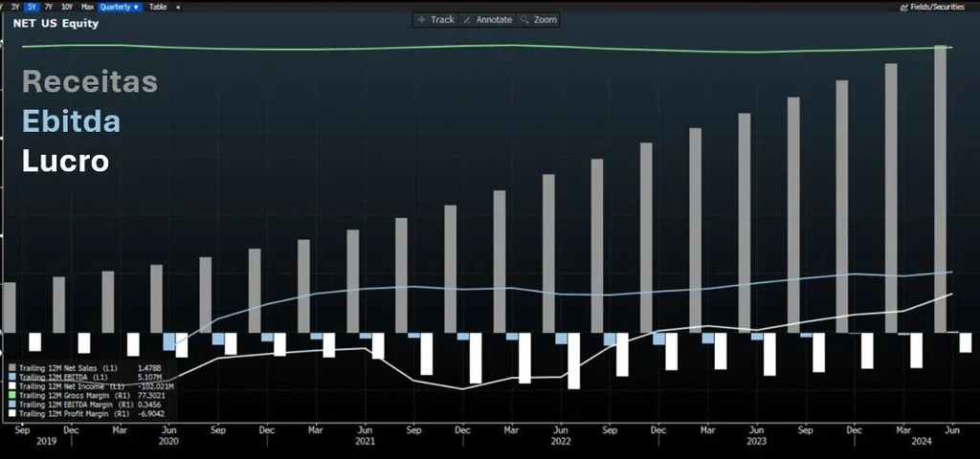
Task: Switch to the Table view
Action: click(158, 7)
